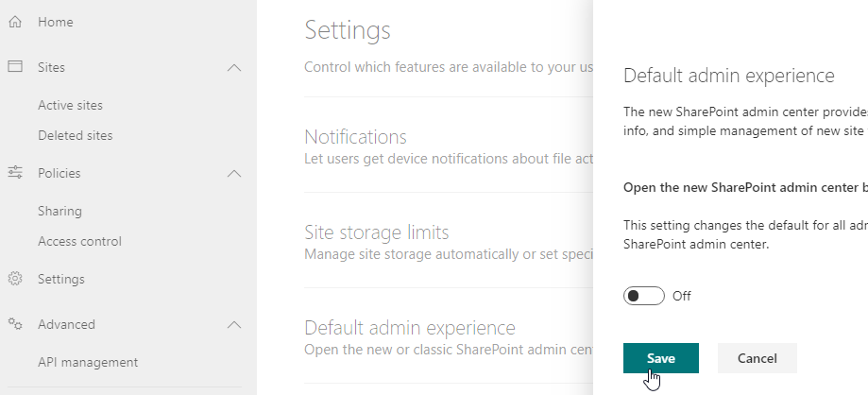Image resolution: width=868 pixels, height=395 pixels.
Task: Open API management under Advanced
Action: coord(87,362)
